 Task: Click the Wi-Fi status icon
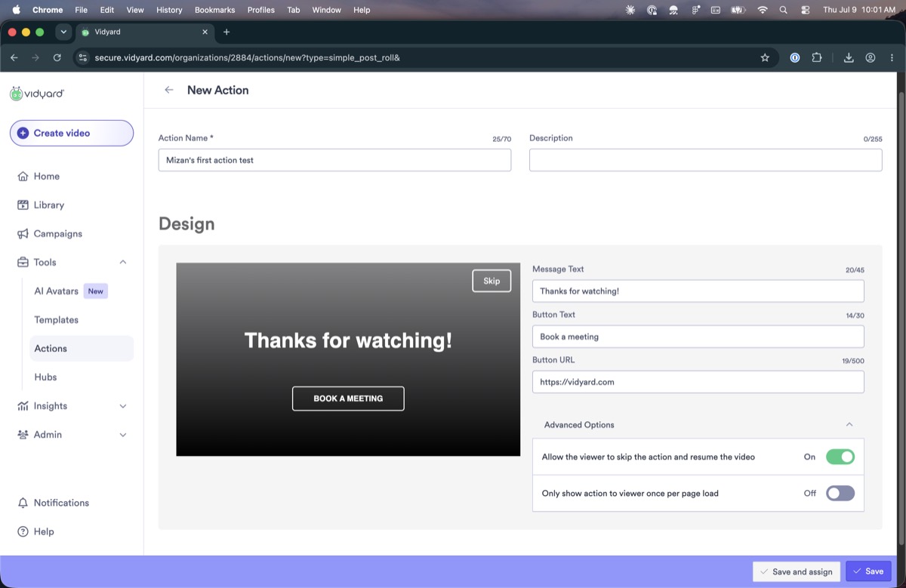point(762,10)
